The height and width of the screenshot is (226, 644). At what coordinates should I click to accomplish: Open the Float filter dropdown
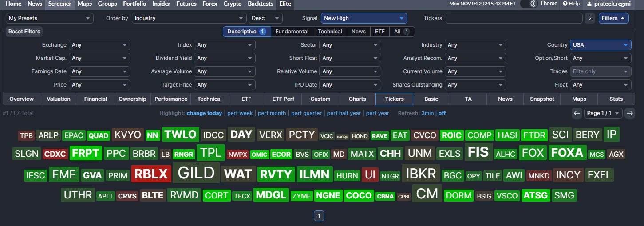(601, 85)
